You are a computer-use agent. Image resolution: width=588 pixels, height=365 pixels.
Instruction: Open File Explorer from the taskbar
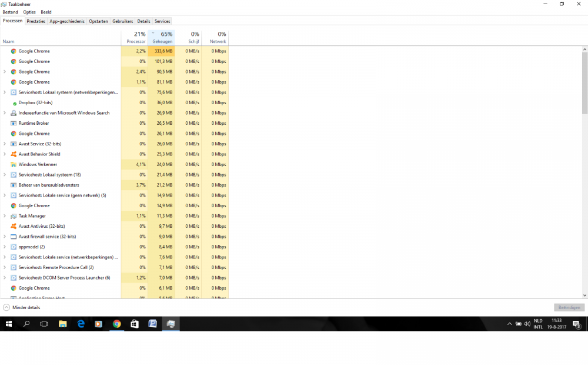coord(62,324)
